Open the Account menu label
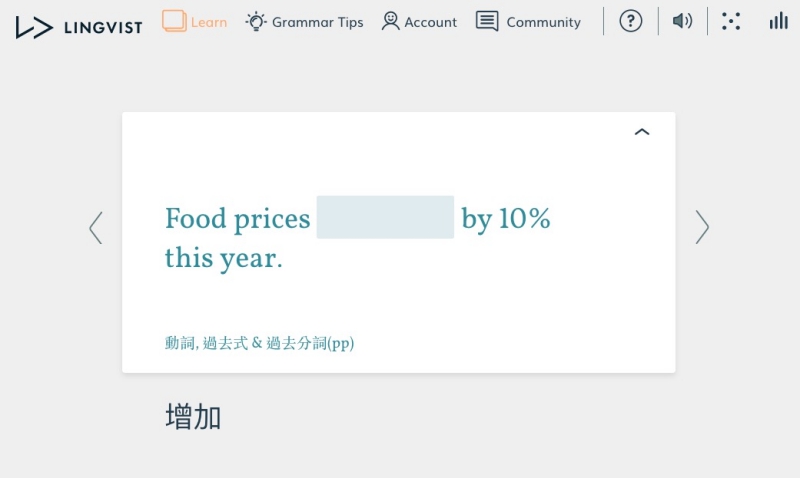Image resolution: width=800 pixels, height=478 pixels. pyautogui.click(x=430, y=22)
